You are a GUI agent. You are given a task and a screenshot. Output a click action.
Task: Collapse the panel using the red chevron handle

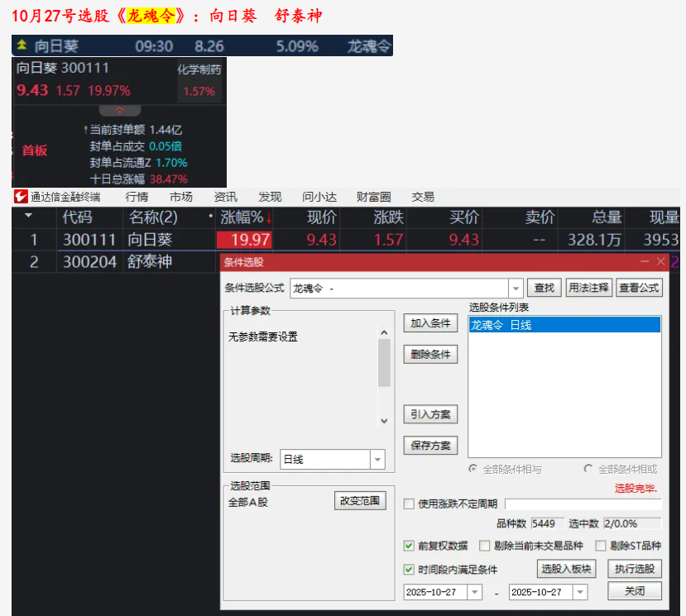point(120,110)
